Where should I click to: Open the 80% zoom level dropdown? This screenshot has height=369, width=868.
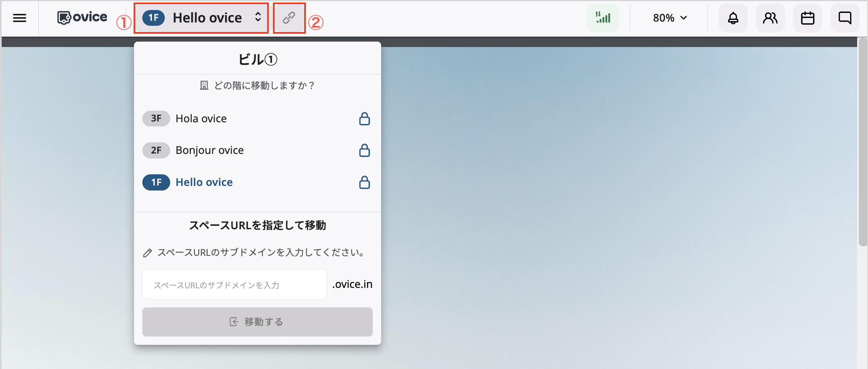pyautogui.click(x=670, y=18)
